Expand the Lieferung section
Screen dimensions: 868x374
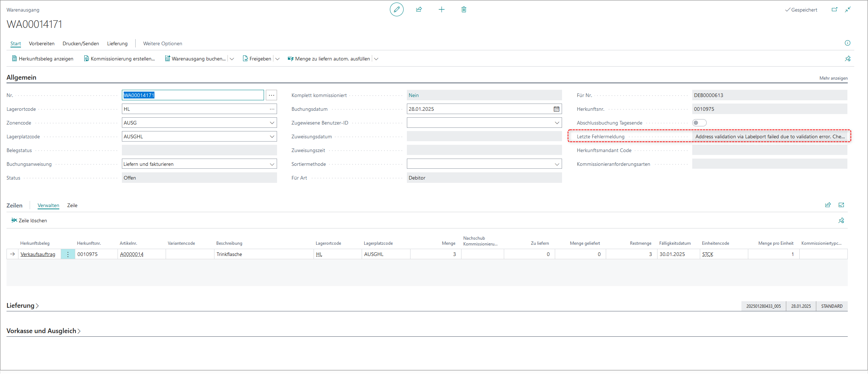22,306
